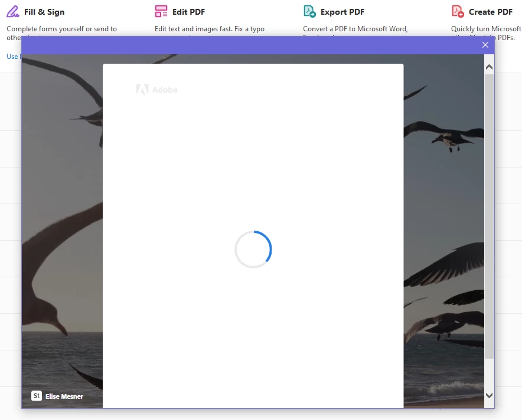The width and height of the screenshot is (522, 420).
Task: Open the Fill & Sign tool heading
Action: tap(44, 12)
